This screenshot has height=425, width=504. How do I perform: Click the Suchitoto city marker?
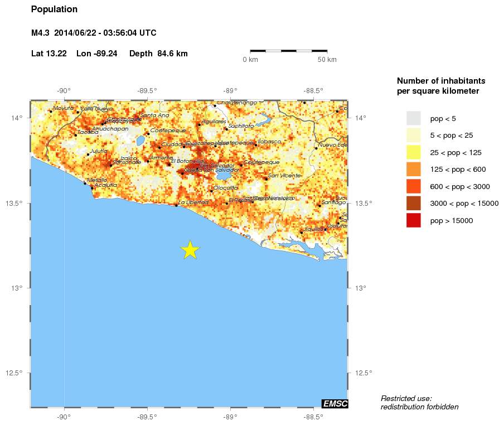[x=226, y=129]
